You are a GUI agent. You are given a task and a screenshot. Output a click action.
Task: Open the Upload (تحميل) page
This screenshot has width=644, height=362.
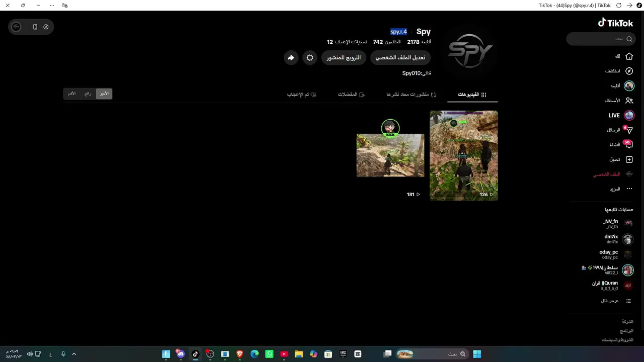tap(621, 159)
